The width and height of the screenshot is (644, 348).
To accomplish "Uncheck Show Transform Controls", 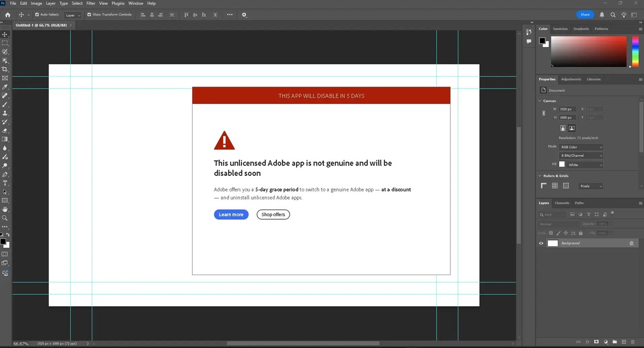I will coord(89,15).
